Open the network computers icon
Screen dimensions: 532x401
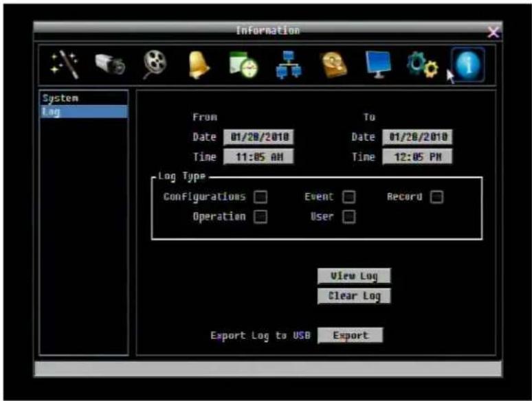click(289, 65)
